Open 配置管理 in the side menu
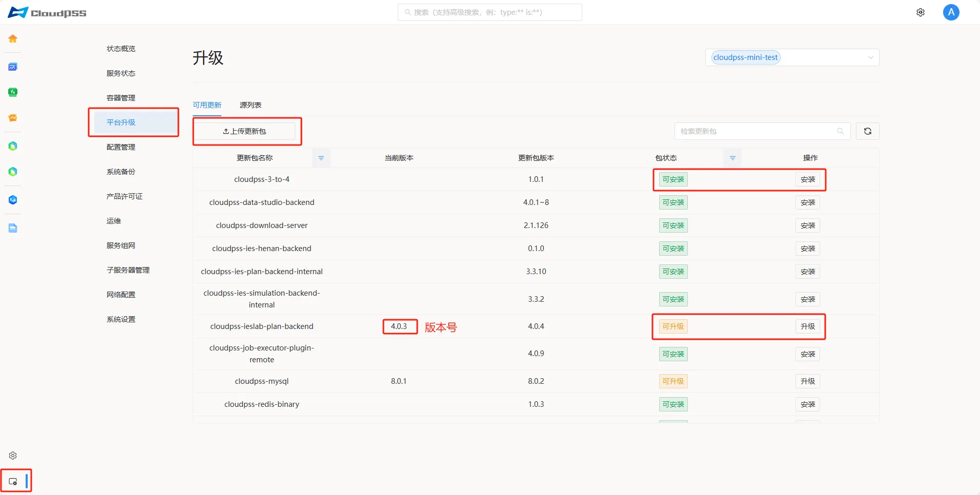Screen dimensions: 980x495 click(x=121, y=147)
